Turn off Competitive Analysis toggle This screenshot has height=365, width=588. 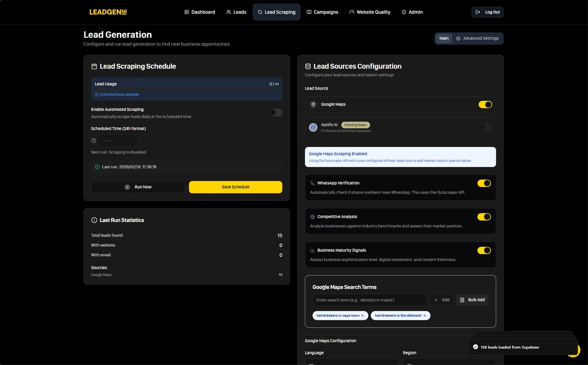click(x=484, y=217)
